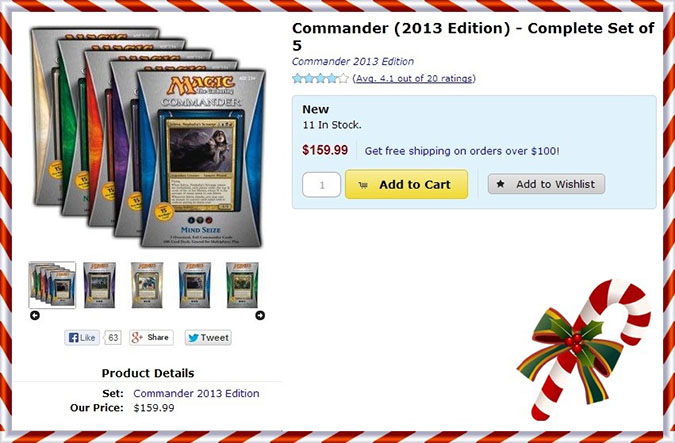Select the blue deck thumbnail
The width and height of the screenshot is (675, 443).
[x=195, y=285]
